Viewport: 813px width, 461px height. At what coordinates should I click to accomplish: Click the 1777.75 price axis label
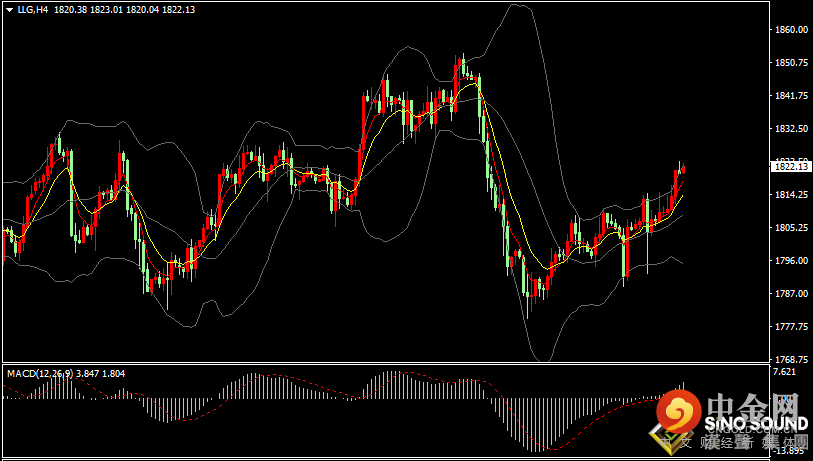790,326
